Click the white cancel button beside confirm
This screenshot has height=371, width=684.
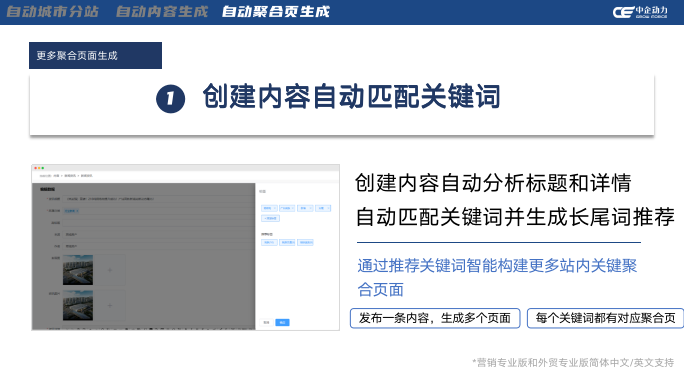click(x=267, y=322)
